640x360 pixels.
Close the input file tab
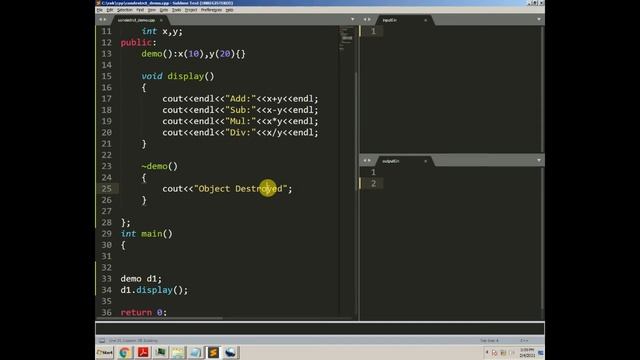pos(425,20)
